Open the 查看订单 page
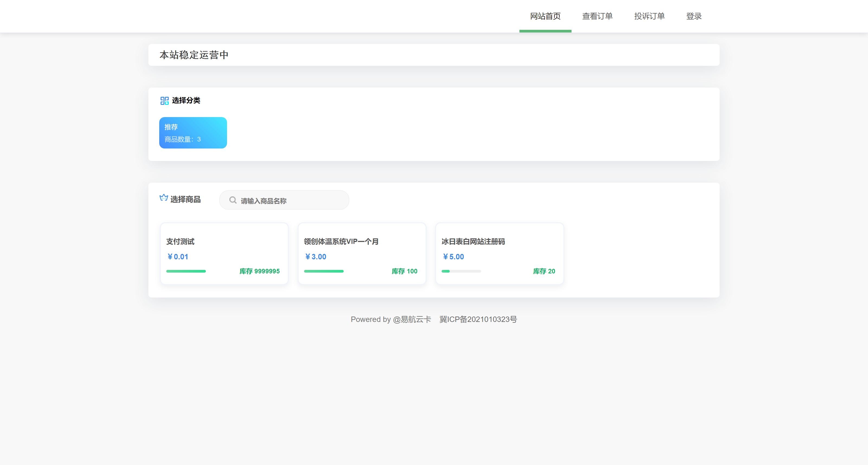The height and width of the screenshot is (465, 868). pos(597,16)
